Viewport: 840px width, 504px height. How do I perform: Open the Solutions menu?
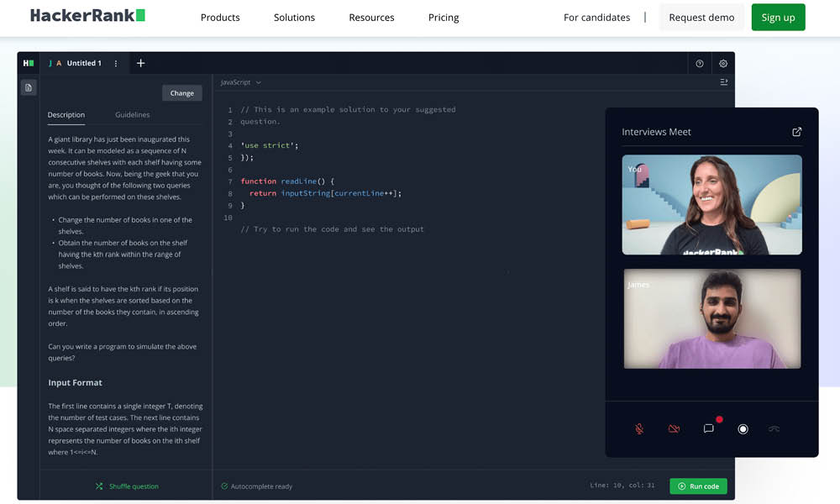[294, 18]
